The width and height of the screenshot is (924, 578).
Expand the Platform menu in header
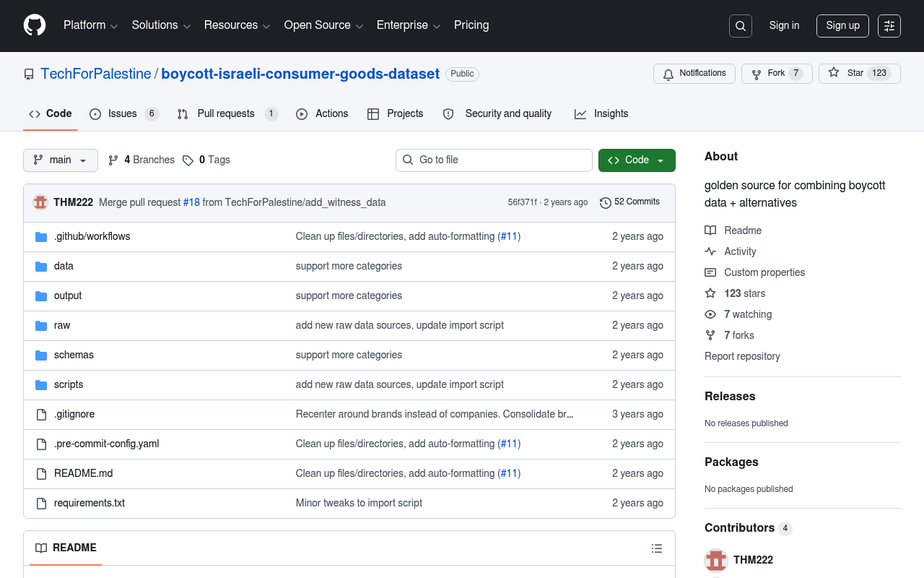(90, 25)
